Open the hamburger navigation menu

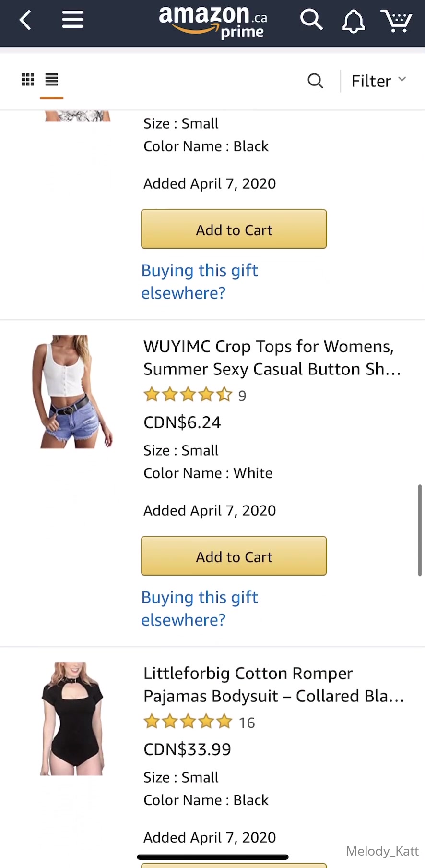(x=72, y=20)
